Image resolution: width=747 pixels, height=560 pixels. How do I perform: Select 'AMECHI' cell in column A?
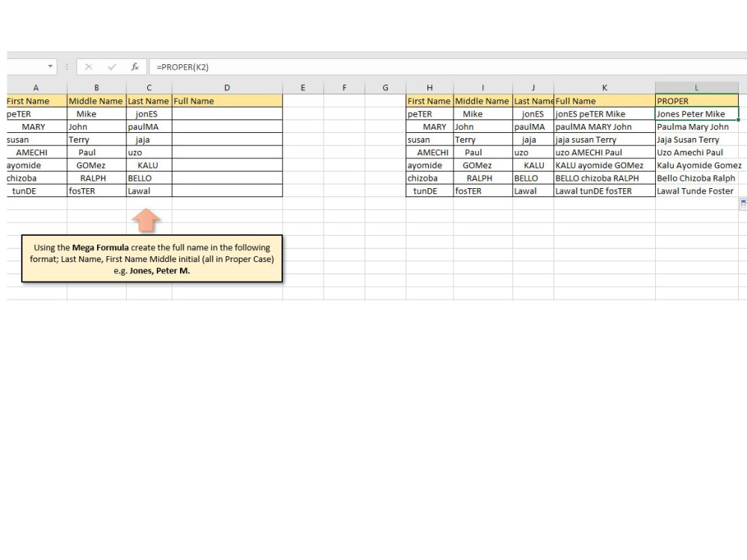pyautogui.click(x=37, y=152)
